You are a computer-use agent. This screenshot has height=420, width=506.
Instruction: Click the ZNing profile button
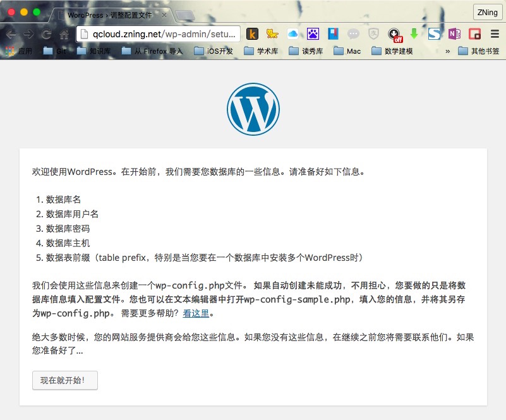click(x=487, y=13)
